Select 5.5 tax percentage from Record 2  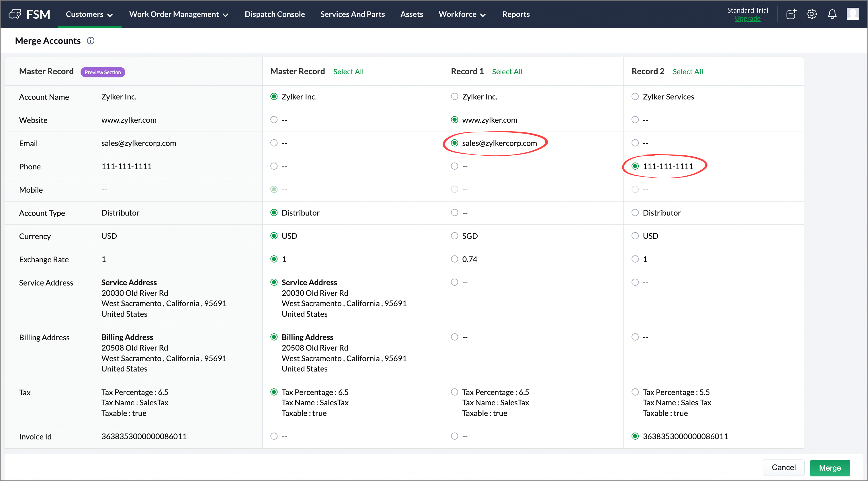[635, 392]
